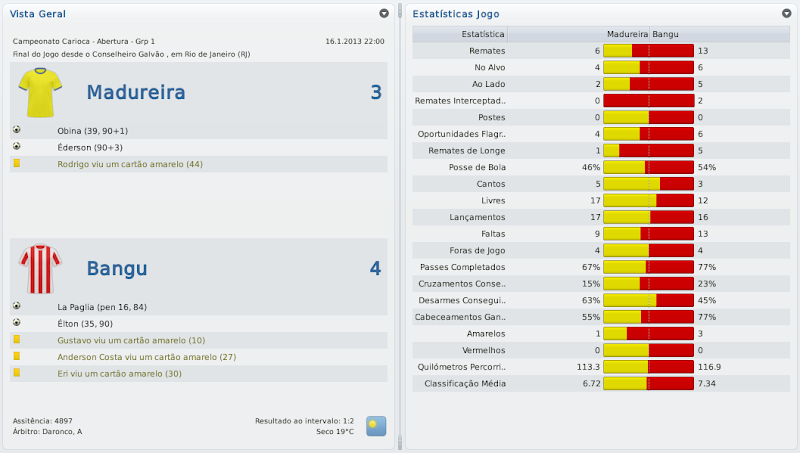Click the goal ball icon beside La Paglia

tap(17, 306)
